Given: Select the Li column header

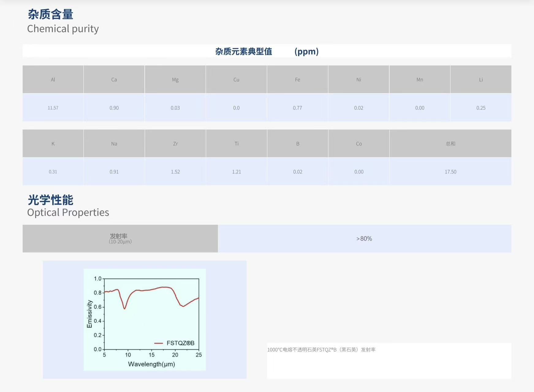Looking at the screenshot, I should (481, 80).
